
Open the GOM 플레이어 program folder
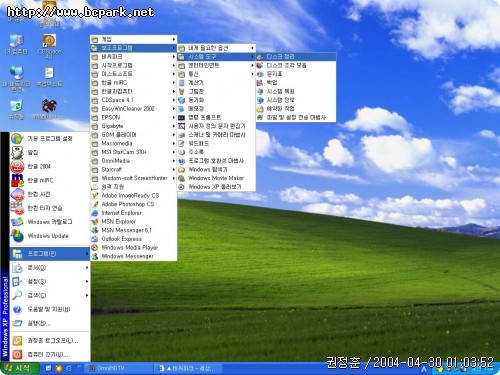coord(134,135)
